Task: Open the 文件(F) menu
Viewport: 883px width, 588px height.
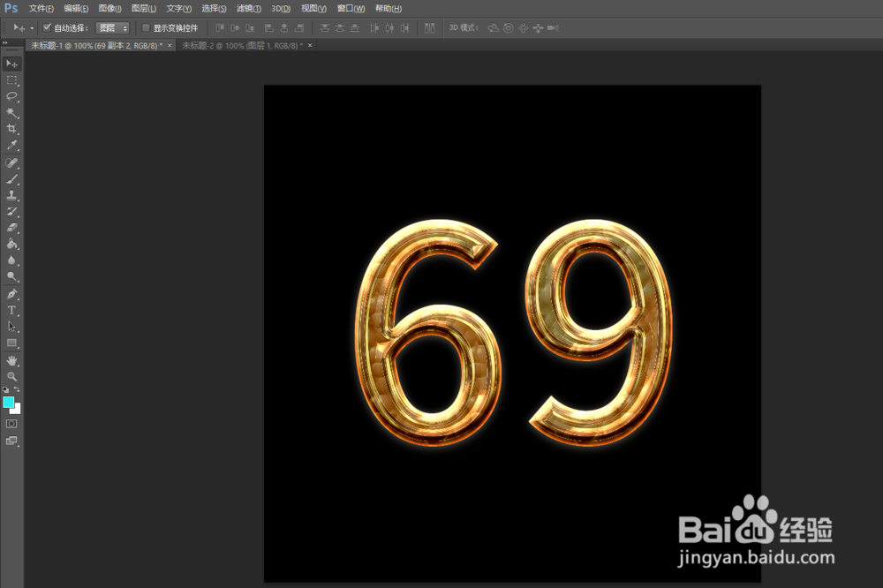Action: tap(42, 9)
